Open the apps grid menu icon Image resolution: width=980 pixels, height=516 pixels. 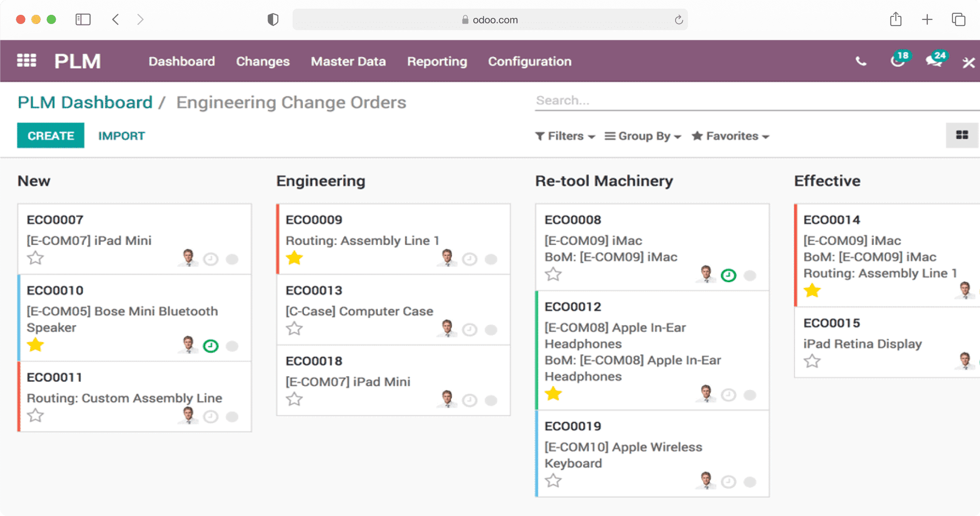[27, 61]
